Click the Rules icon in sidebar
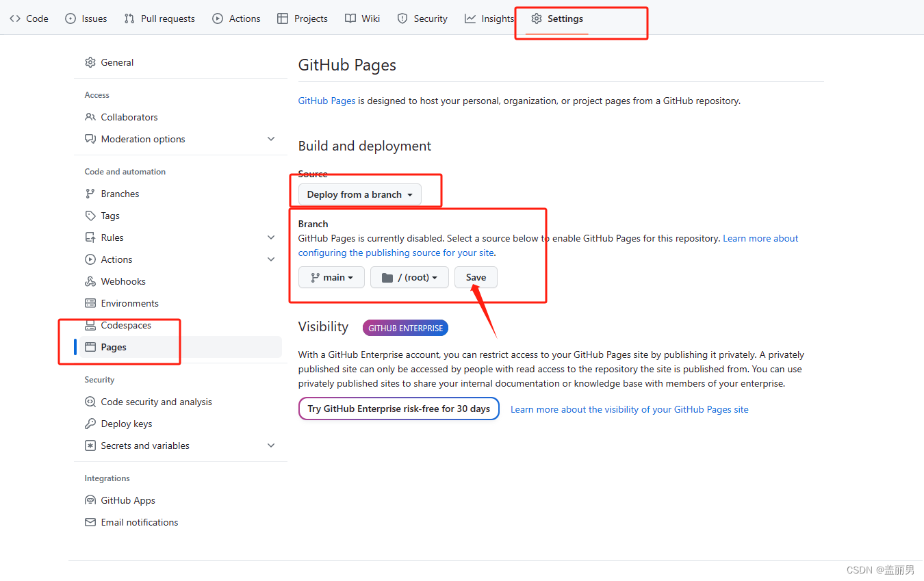This screenshot has height=581, width=924. (x=90, y=237)
